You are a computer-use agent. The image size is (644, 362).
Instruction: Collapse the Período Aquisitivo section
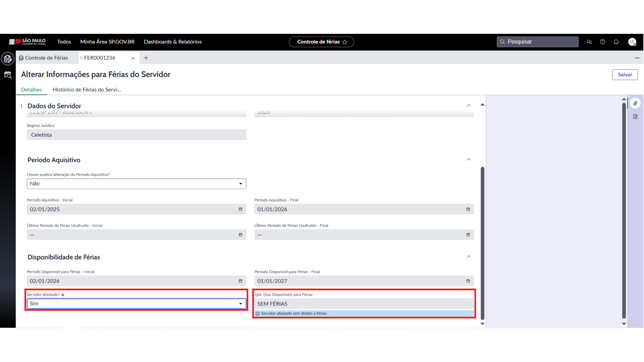coord(469,160)
